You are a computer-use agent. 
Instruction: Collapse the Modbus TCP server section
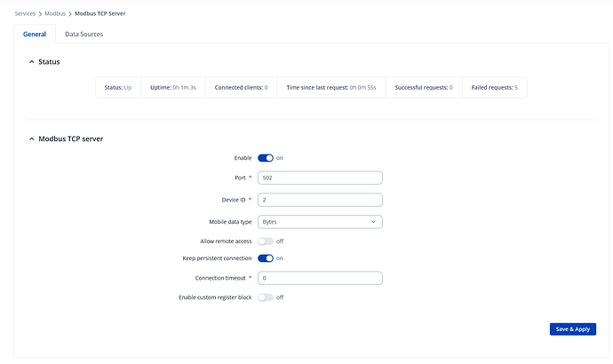click(32, 139)
